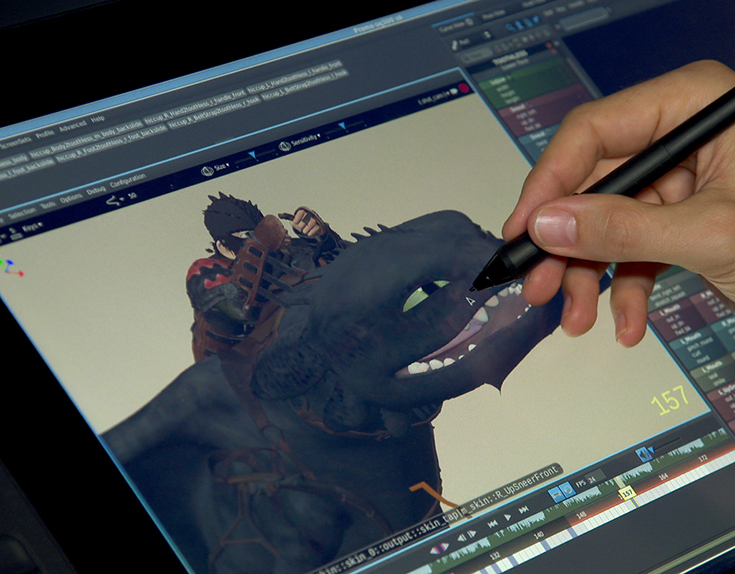This screenshot has height=574, width=735.
Task: Click the Debug menu item
Action: coord(96,189)
